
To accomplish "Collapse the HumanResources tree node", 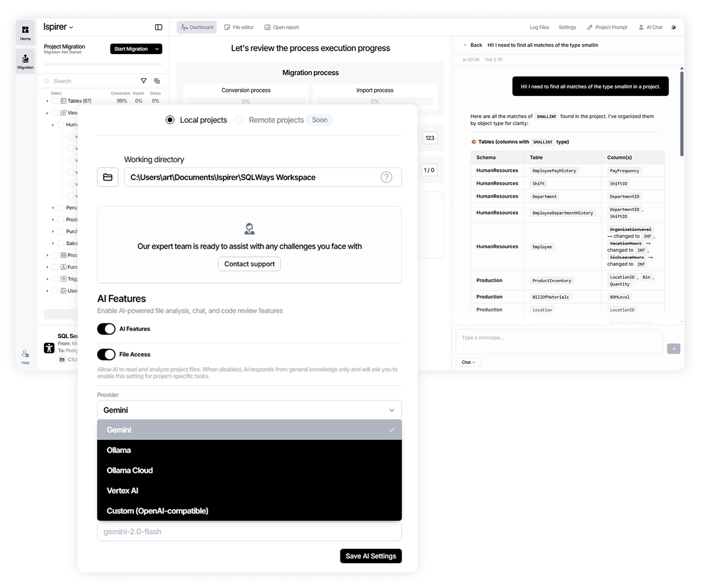I will [53, 125].
